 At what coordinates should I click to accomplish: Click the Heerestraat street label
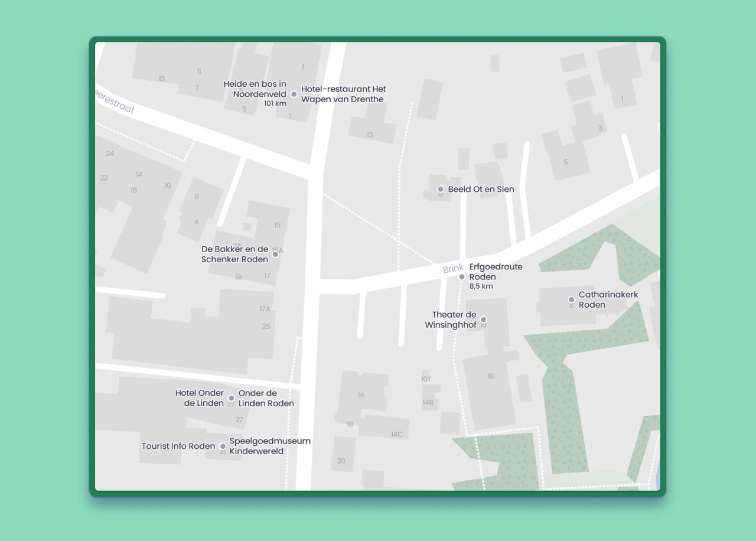pyautogui.click(x=115, y=102)
